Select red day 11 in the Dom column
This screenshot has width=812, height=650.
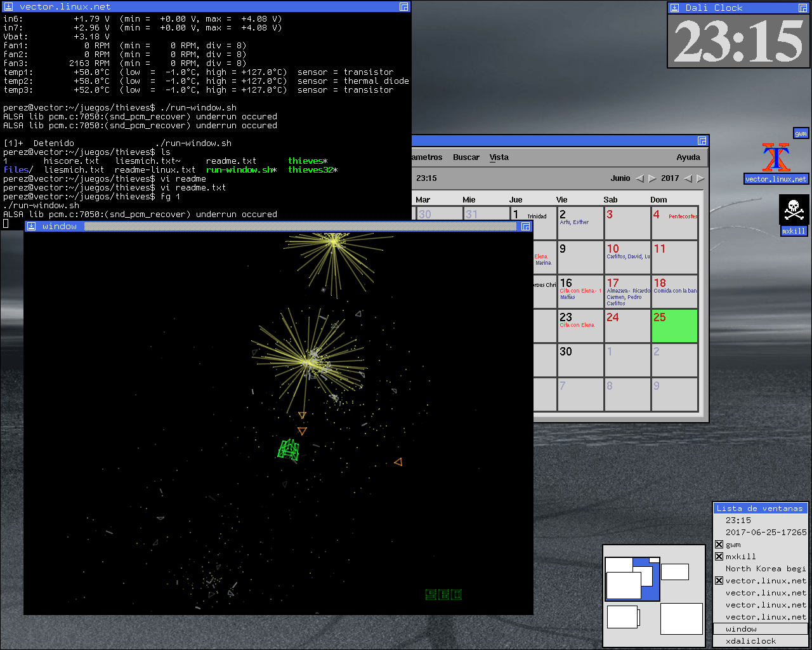point(674,257)
